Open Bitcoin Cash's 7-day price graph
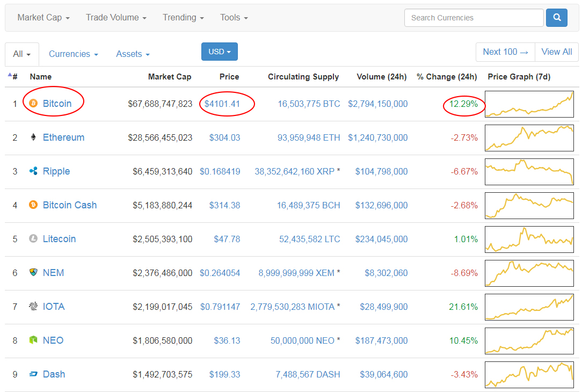 [529, 205]
